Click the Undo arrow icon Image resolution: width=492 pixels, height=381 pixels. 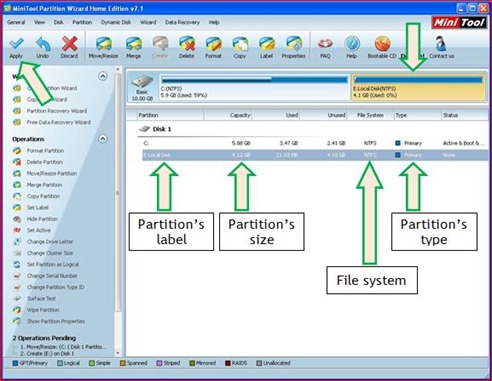[x=43, y=44]
